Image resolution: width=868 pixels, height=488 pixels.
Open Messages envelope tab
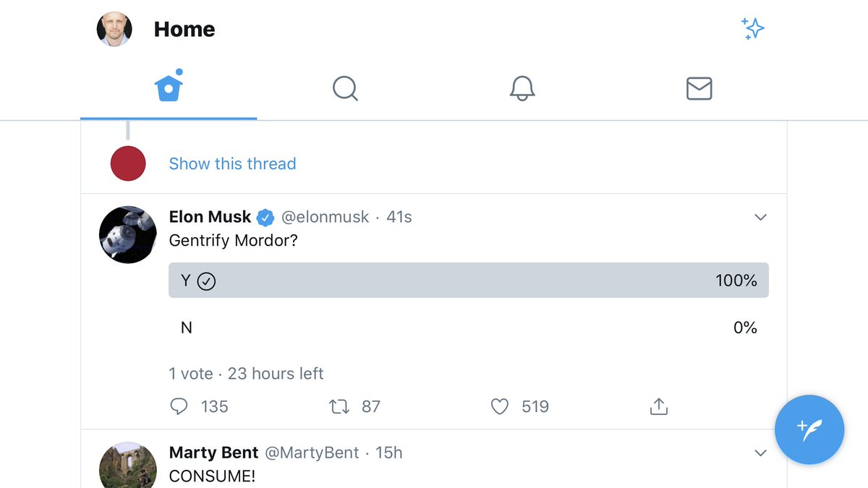tap(699, 89)
